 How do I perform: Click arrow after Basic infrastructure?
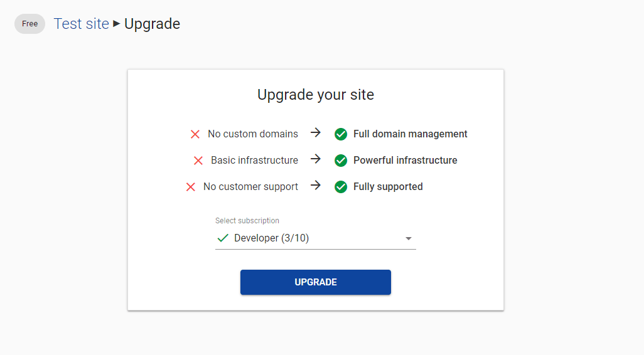click(316, 159)
